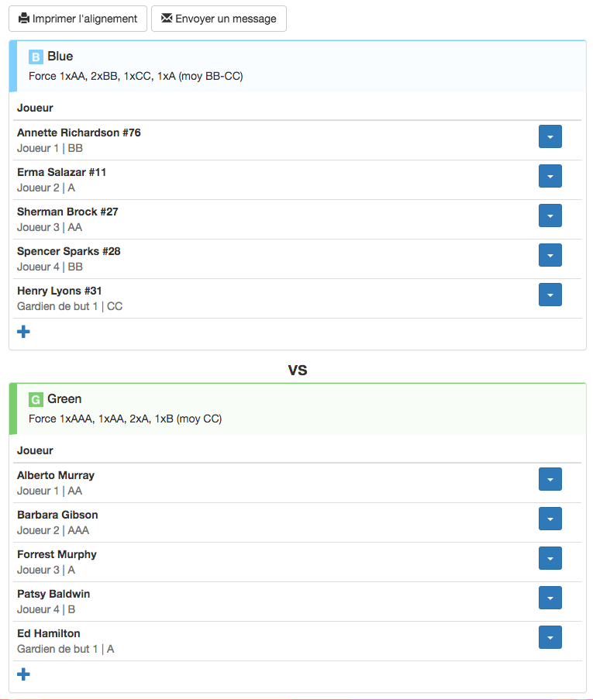
Task: Open dropdown for Spencer Sparks #28
Action: (550, 255)
